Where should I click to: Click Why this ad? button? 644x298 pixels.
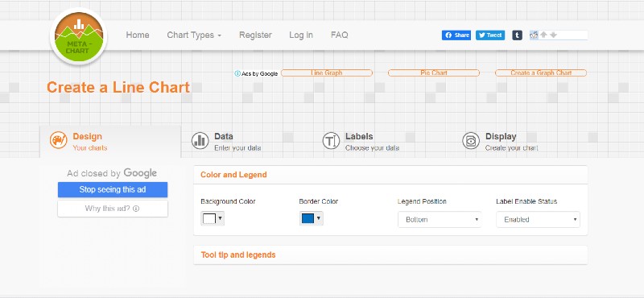(113, 209)
